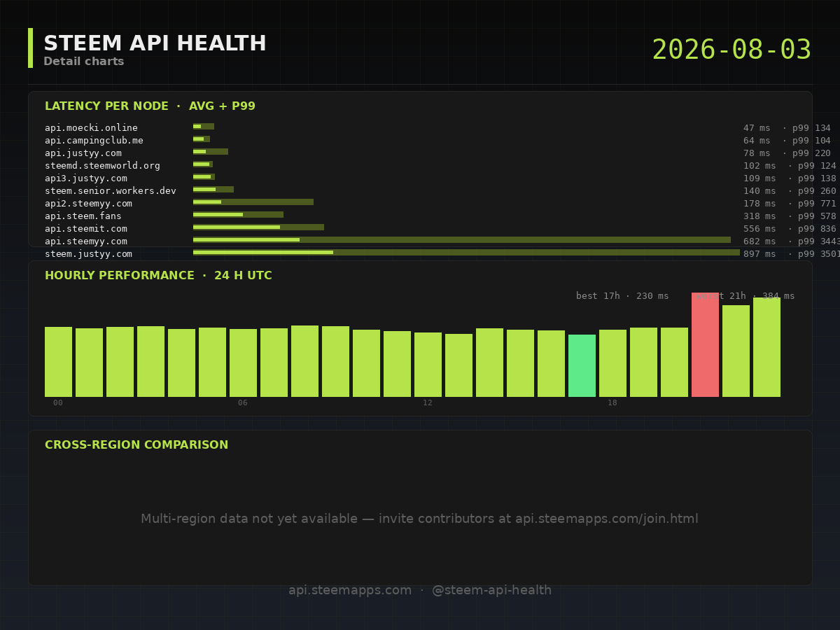This screenshot has height=630, width=840.
Task: Select node name api3.justyy.com
Action: pyautogui.click(x=86, y=178)
